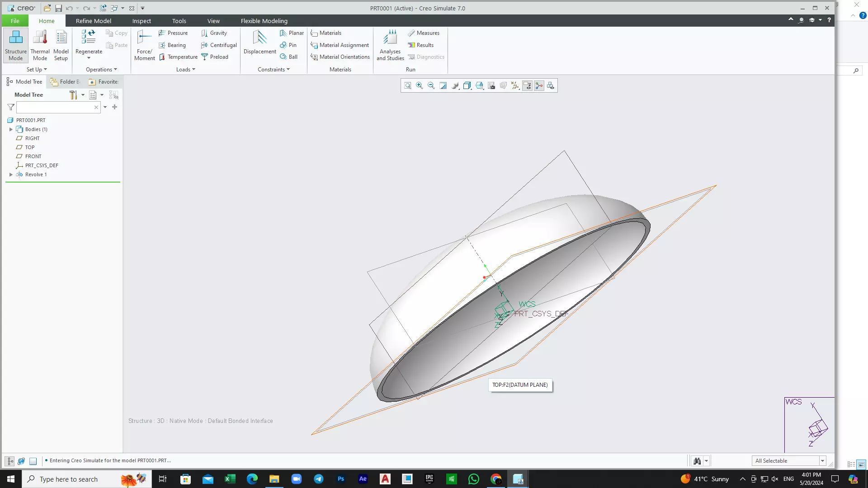Open the view manager icon
This screenshot has height=488, width=868.
pyautogui.click(x=480, y=86)
